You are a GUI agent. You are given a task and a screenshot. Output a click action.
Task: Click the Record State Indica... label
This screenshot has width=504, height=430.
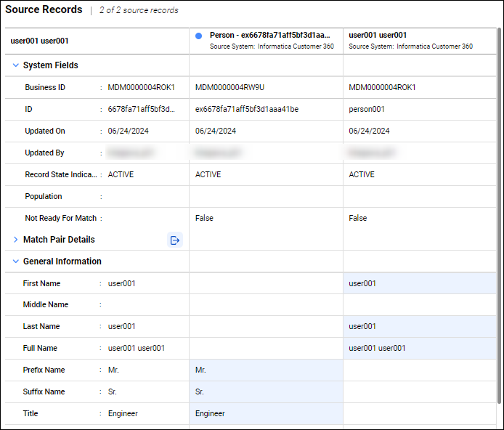pos(61,174)
